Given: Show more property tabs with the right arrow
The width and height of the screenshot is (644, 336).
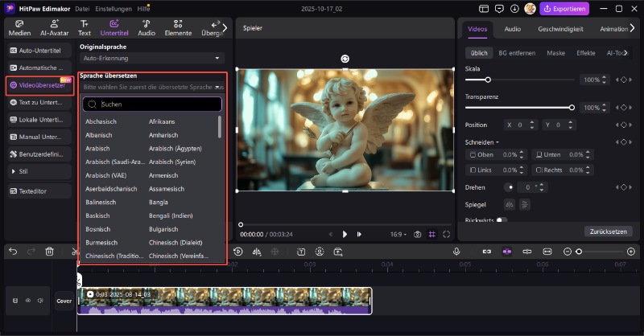Looking at the screenshot, I should (633, 28).
